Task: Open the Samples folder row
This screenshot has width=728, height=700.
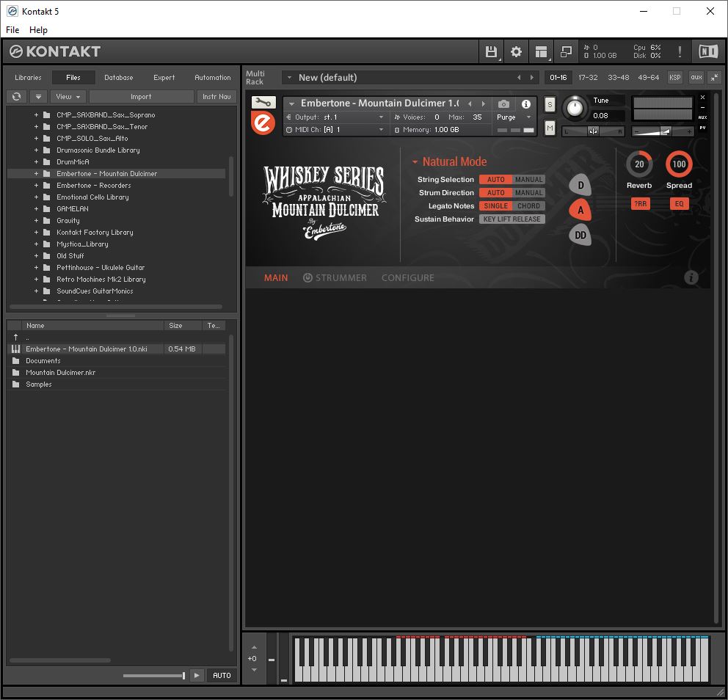Action: (x=116, y=384)
